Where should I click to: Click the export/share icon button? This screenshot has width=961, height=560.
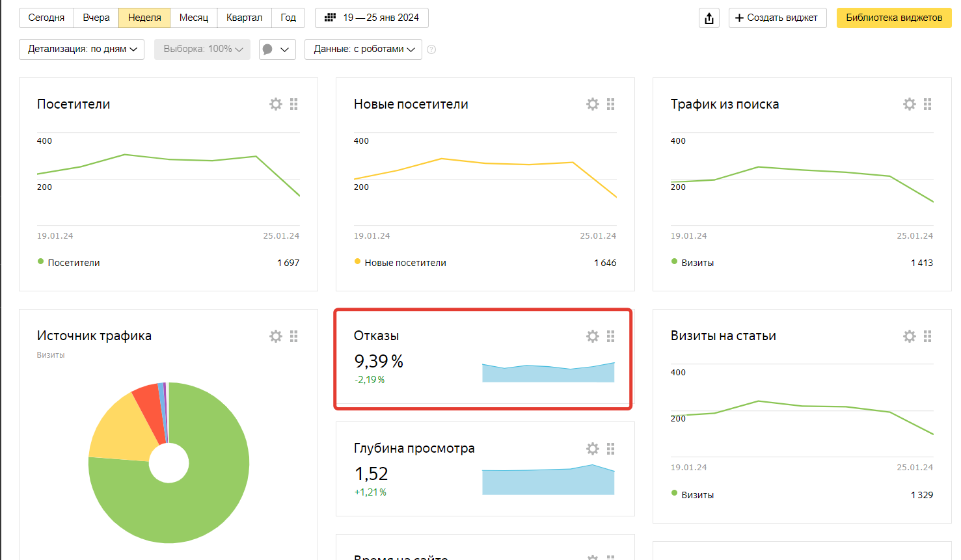pyautogui.click(x=709, y=18)
